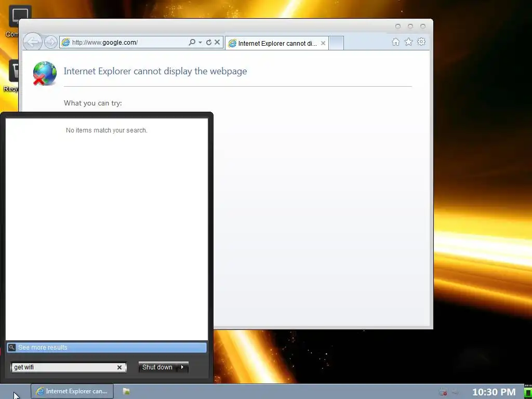
Task: Minimize the Internet Explorer window
Action: (x=397, y=26)
